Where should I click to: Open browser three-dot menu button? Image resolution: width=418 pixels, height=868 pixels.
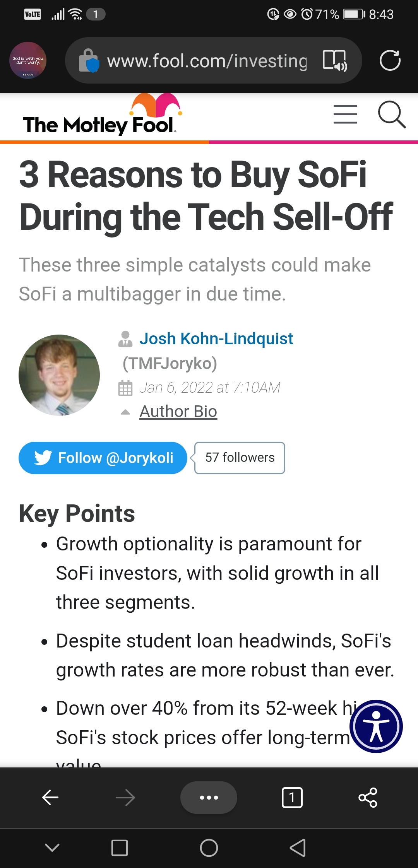click(209, 798)
